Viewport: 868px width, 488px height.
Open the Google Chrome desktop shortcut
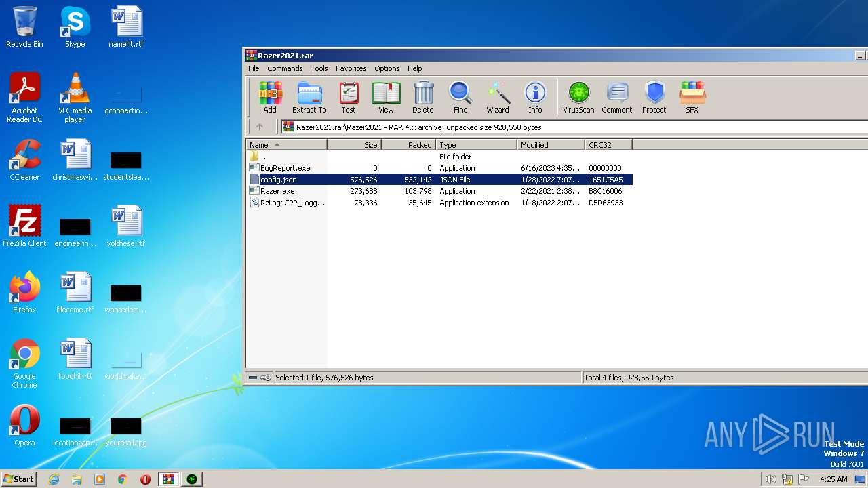24,363
